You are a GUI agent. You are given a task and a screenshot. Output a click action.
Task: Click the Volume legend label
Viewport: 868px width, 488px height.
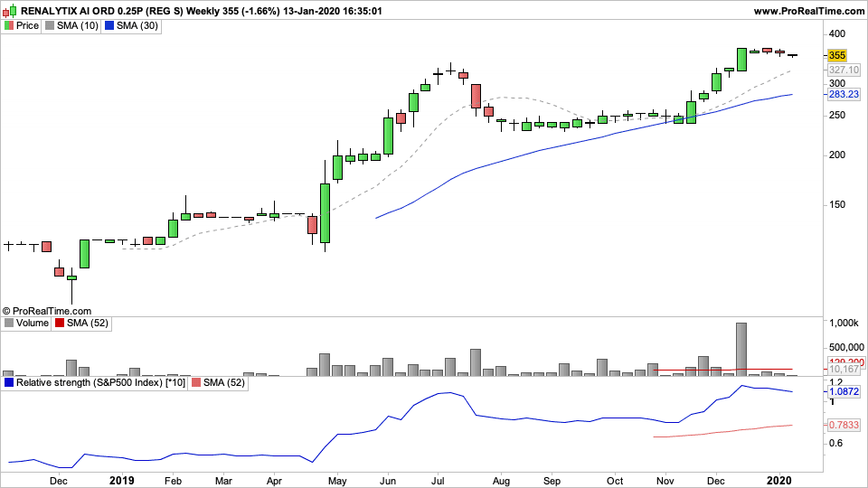(33, 323)
